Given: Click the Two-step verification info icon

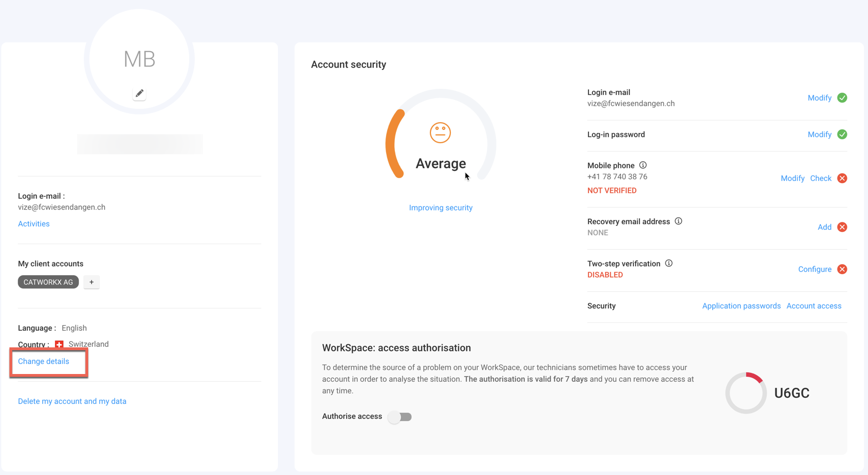Looking at the screenshot, I should coord(669,264).
